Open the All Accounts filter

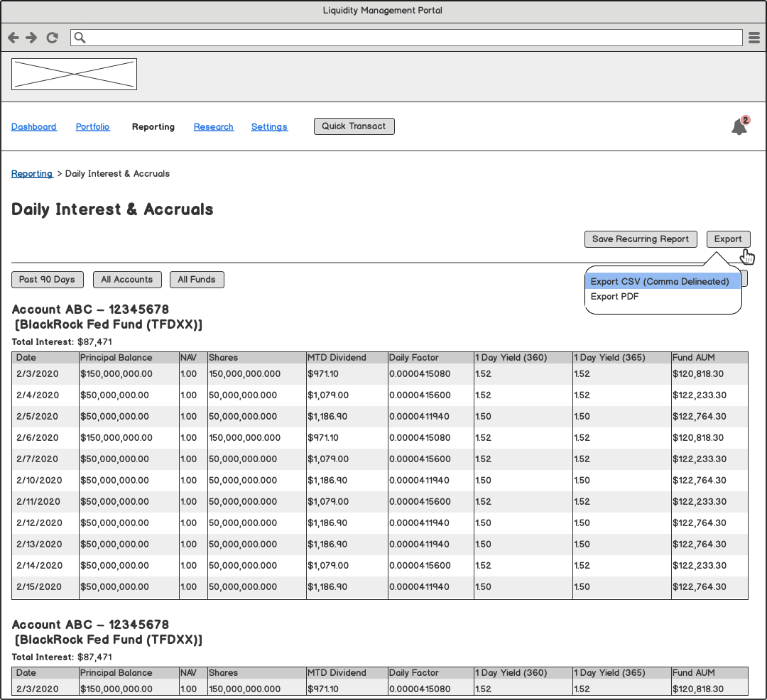[127, 280]
